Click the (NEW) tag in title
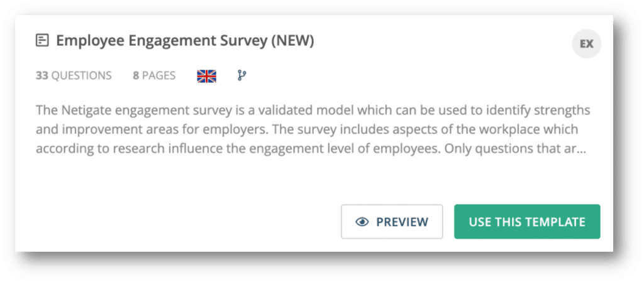This screenshot has width=644, height=282. point(292,41)
